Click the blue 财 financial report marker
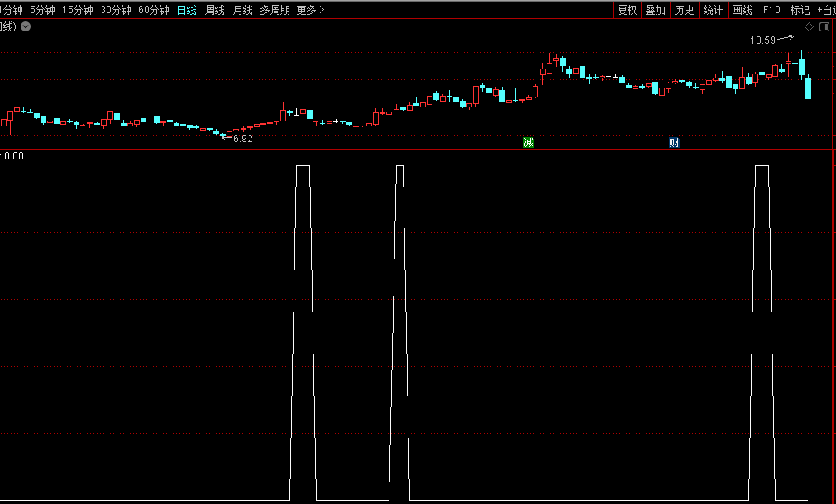 click(674, 143)
